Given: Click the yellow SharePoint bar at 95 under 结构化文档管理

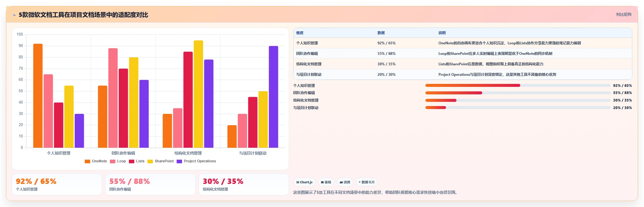Looking at the screenshot, I should click(x=198, y=94).
